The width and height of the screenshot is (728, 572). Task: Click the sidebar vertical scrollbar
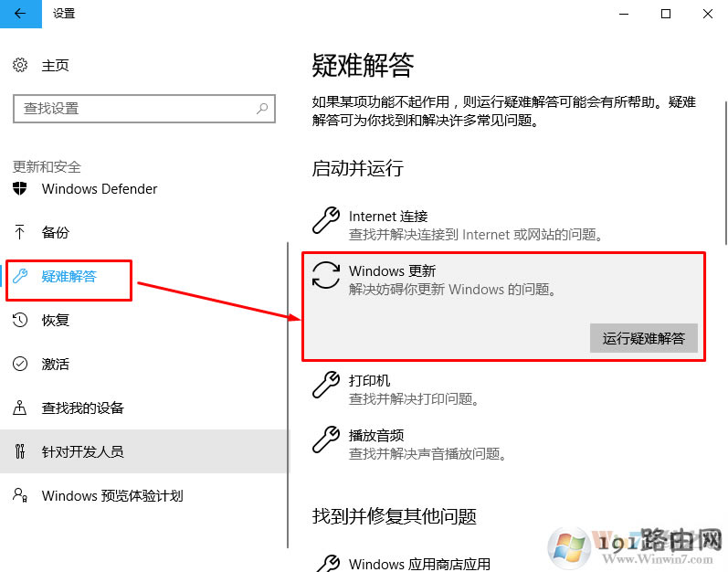pyautogui.click(x=288, y=356)
